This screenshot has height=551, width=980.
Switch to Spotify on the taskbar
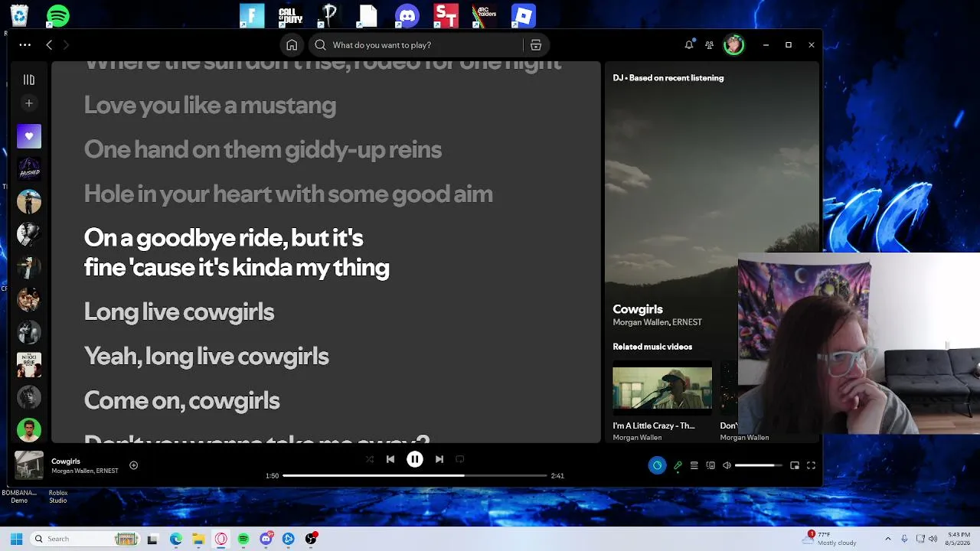coord(243,539)
